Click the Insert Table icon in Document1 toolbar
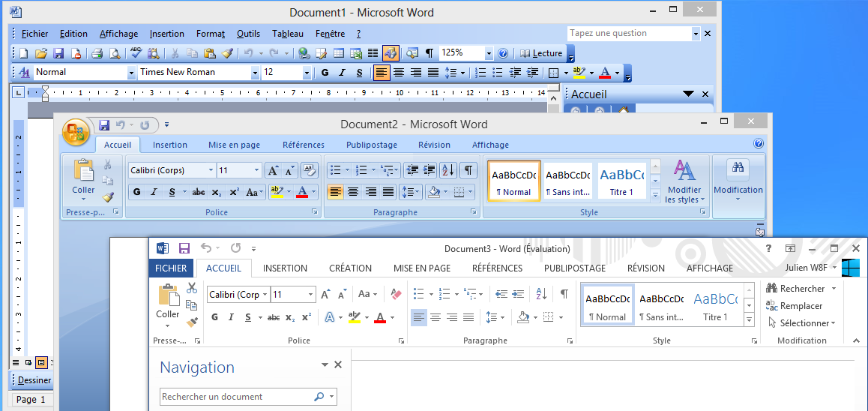 click(338, 53)
